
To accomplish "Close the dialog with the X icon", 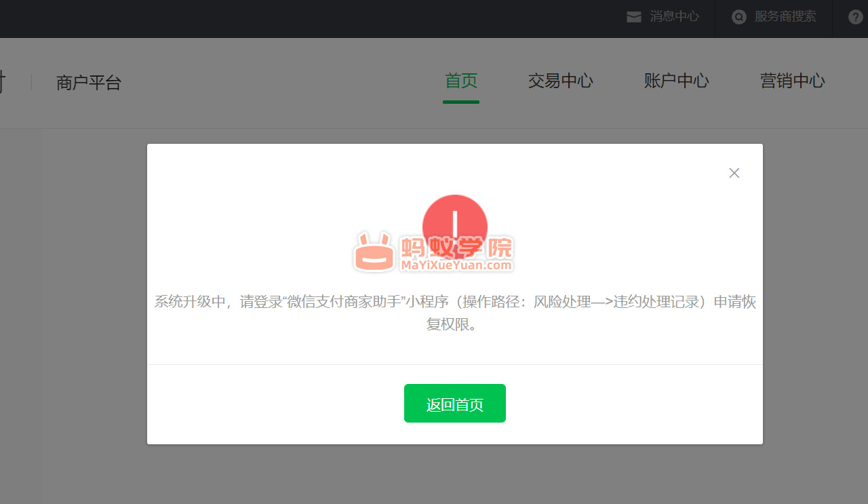I will coord(734,173).
